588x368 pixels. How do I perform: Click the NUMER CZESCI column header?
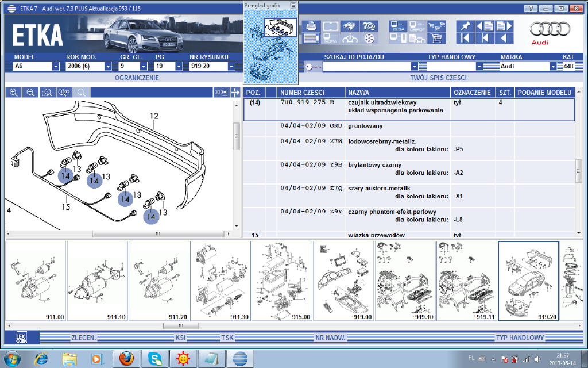(x=311, y=93)
